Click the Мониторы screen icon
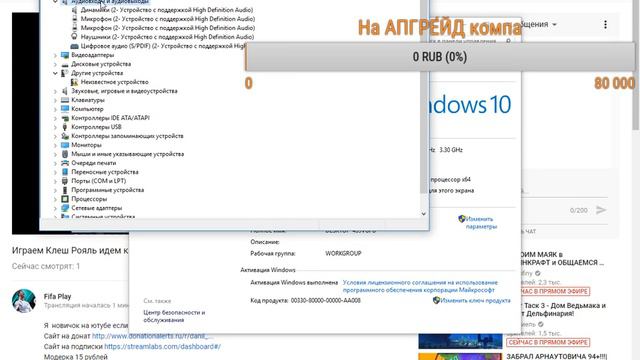640x360 pixels. point(64,145)
